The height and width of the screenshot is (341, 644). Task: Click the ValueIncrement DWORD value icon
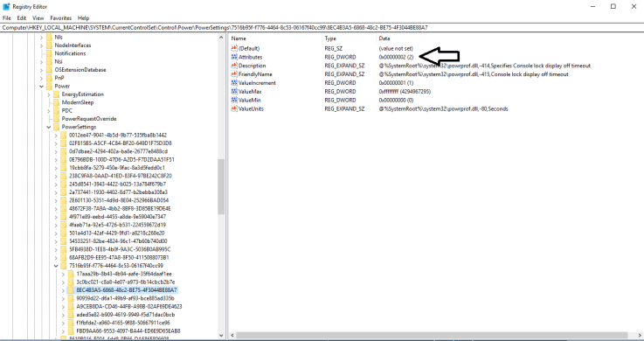click(x=234, y=83)
